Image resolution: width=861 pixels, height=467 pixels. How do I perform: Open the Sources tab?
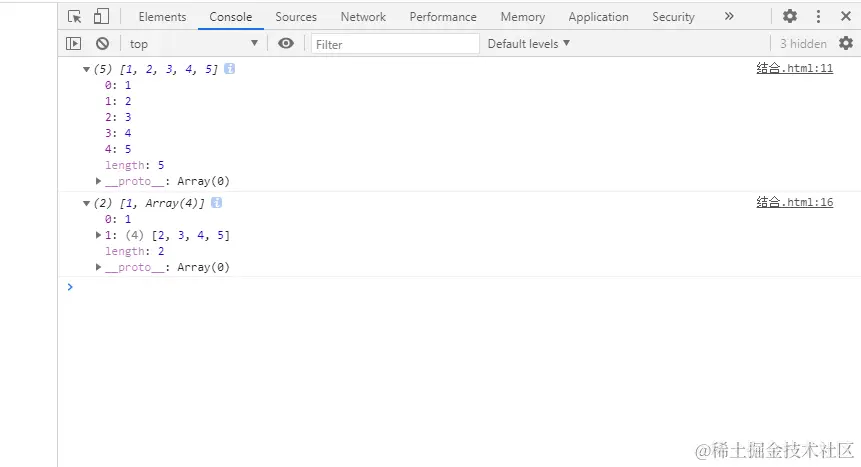(296, 17)
